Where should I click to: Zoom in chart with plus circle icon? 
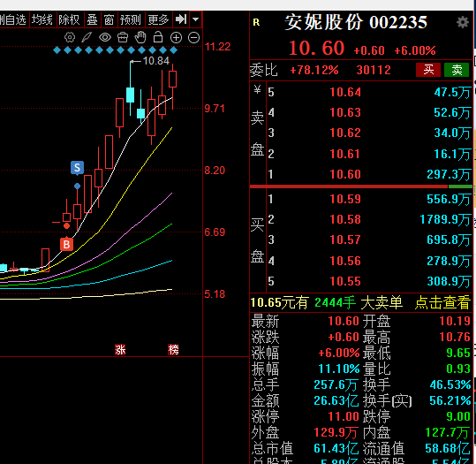pos(176,37)
